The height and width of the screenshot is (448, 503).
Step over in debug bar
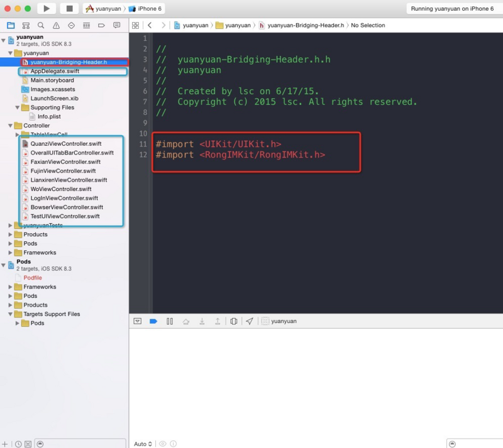(x=185, y=321)
